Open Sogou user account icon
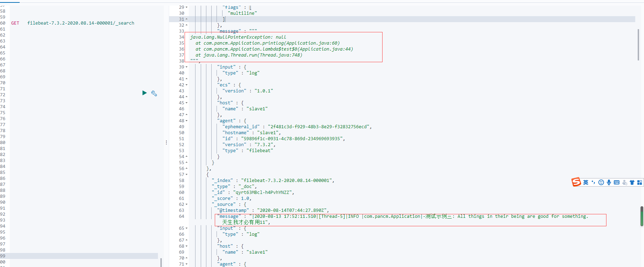Viewport: 644px width, 267px height. pos(624,182)
